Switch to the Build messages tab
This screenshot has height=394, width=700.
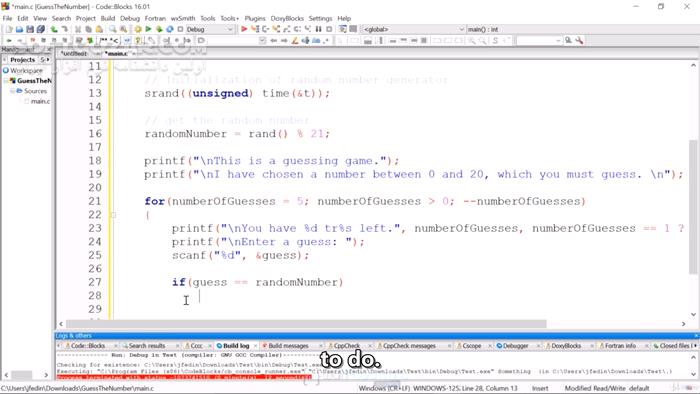(x=288, y=346)
